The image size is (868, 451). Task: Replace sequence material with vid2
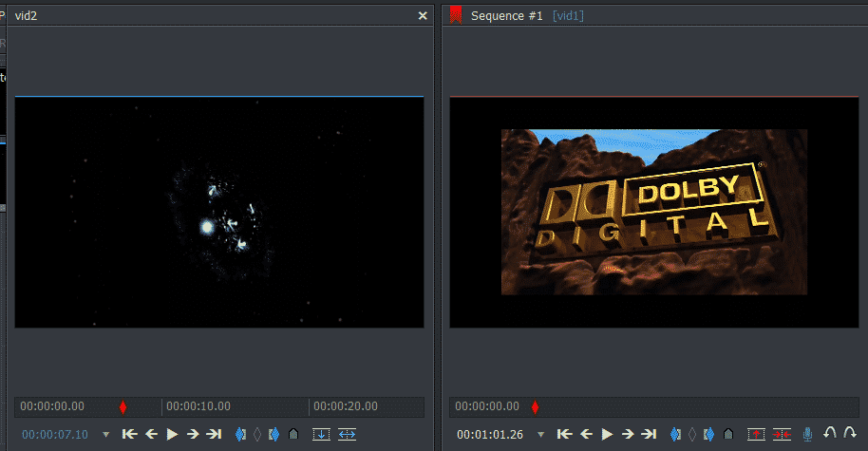click(347, 435)
